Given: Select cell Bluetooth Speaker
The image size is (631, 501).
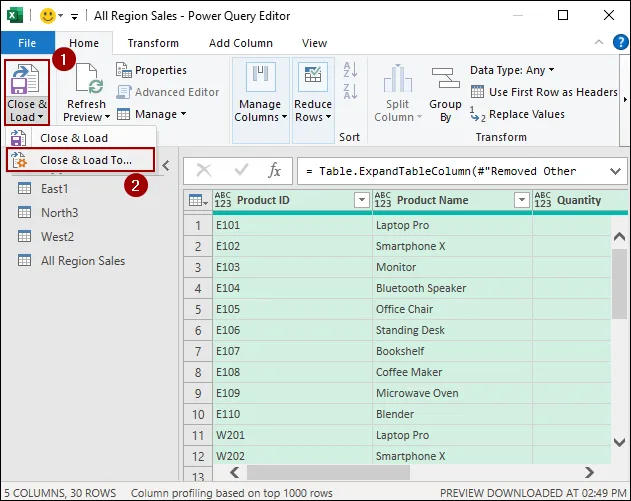Looking at the screenshot, I should 452,288.
